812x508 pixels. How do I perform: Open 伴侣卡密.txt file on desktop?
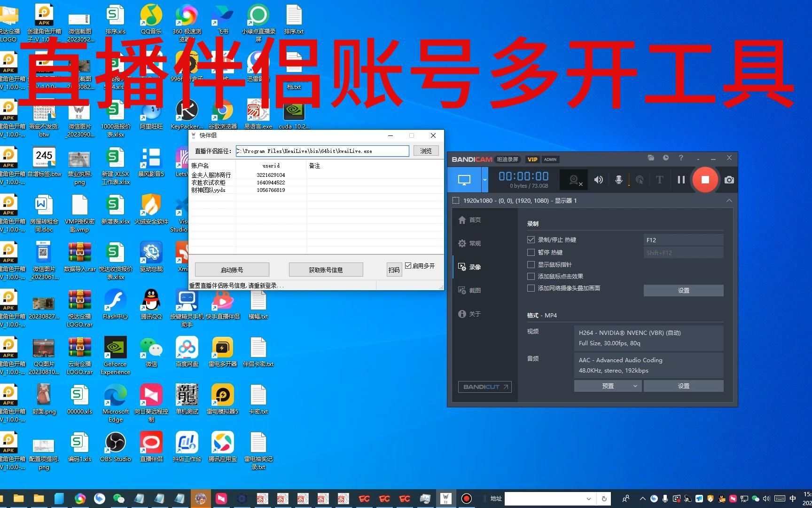click(258, 352)
